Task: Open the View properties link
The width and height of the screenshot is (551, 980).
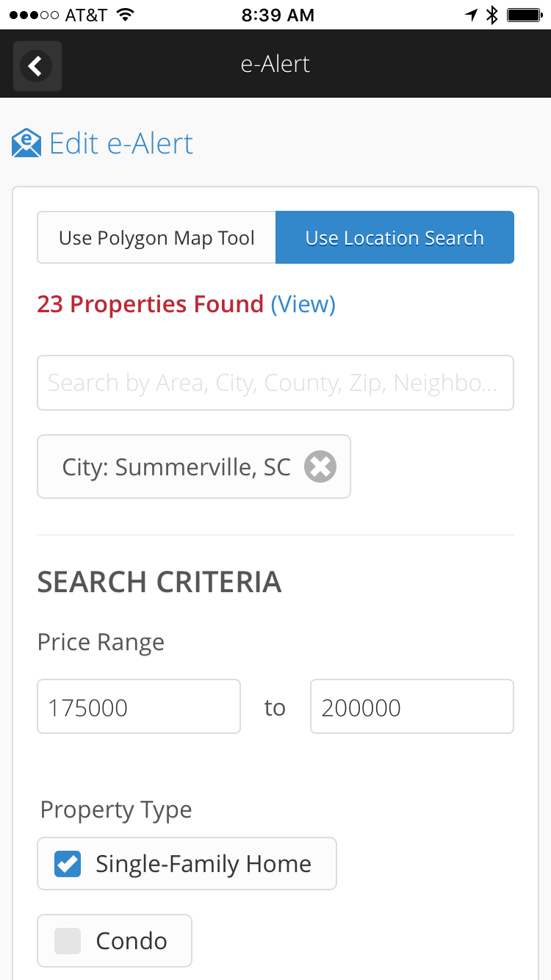Action: [x=303, y=304]
